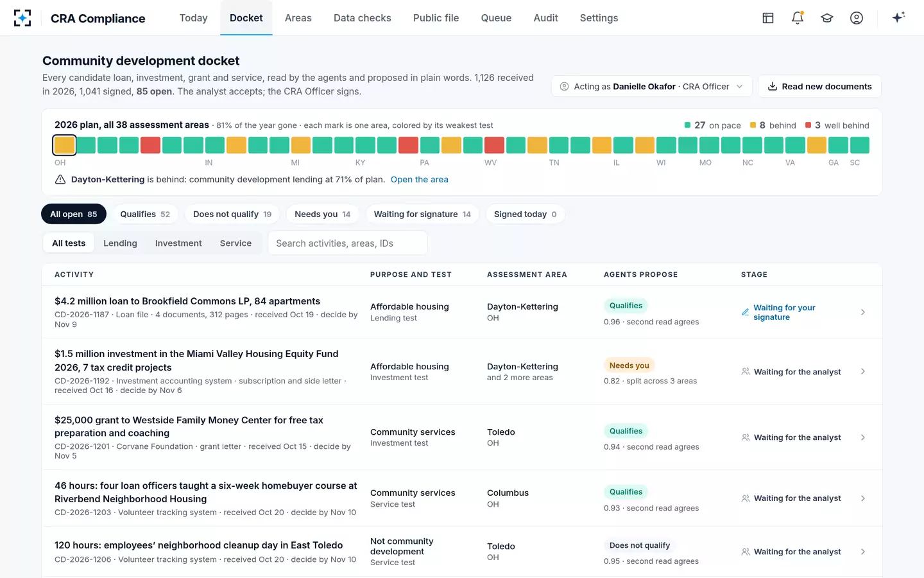Screen dimensions: 924x578
Task: Open the graduation cap learning icon
Action: click(x=827, y=18)
